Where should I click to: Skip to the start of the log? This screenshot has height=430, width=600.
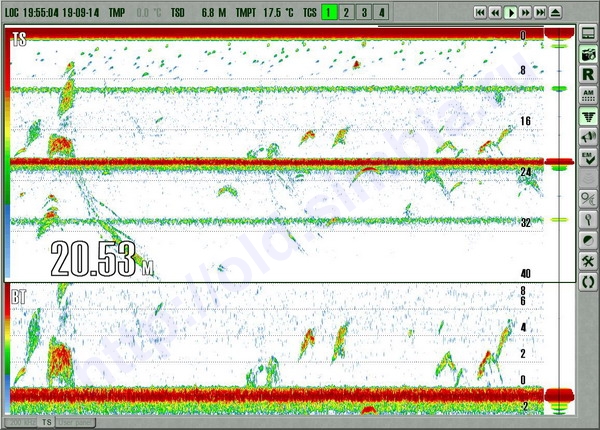click(481, 12)
